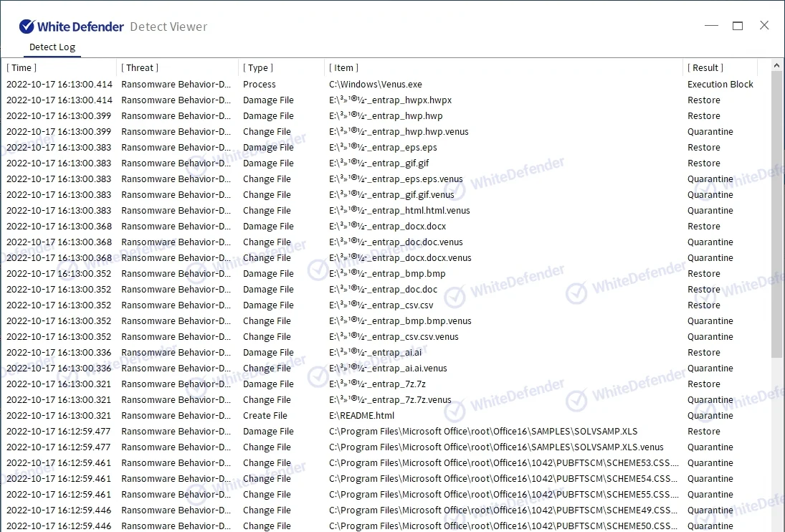Click the Item column header
Image resolution: width=785 pixels, height=532 pixels.
tap(344, 67)
